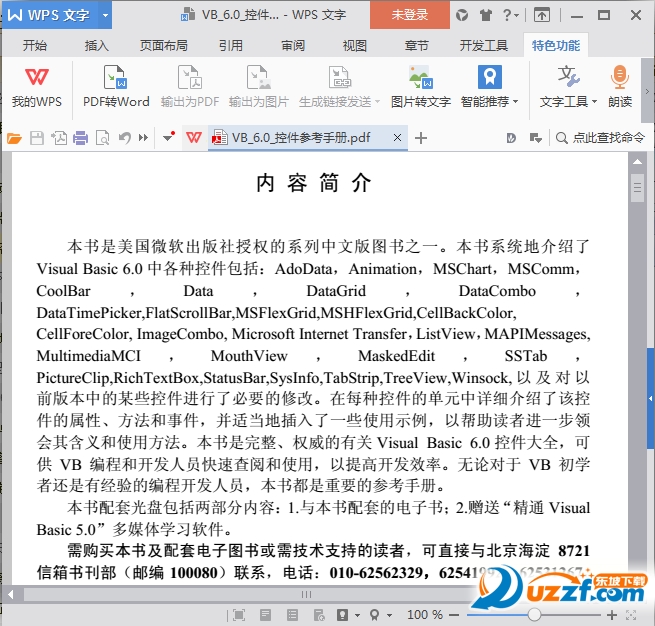Click 未登录 login button
Image resolution: width=655 pixels, height=626 pixels.
point(409,15)
